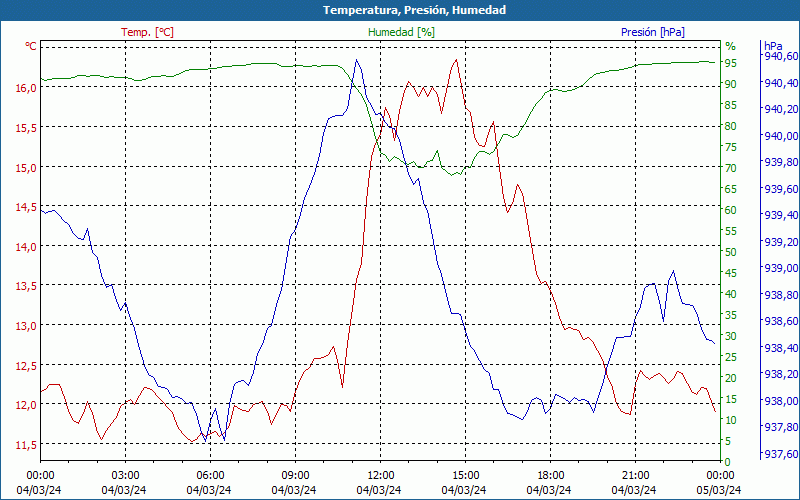Select the red Temp. [°C] legend label
Image resolution: width=800 pixels, height=500 pixels.
(147, 32)
